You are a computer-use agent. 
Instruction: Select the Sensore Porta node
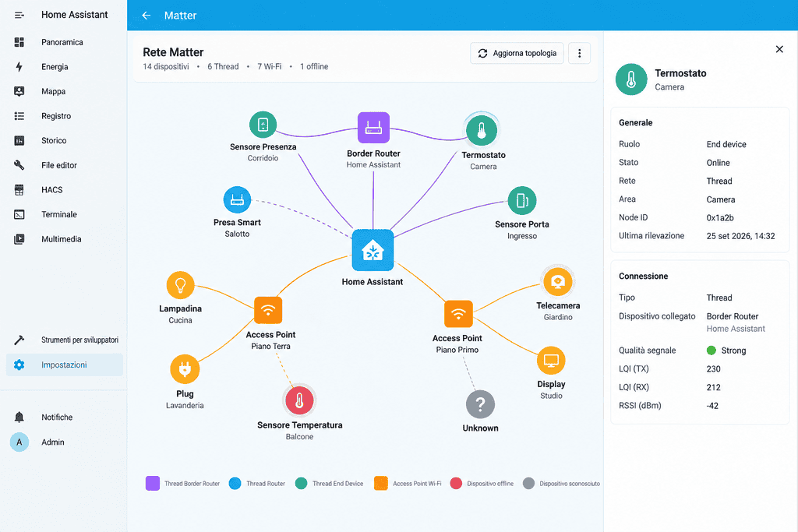click(521, 200)
